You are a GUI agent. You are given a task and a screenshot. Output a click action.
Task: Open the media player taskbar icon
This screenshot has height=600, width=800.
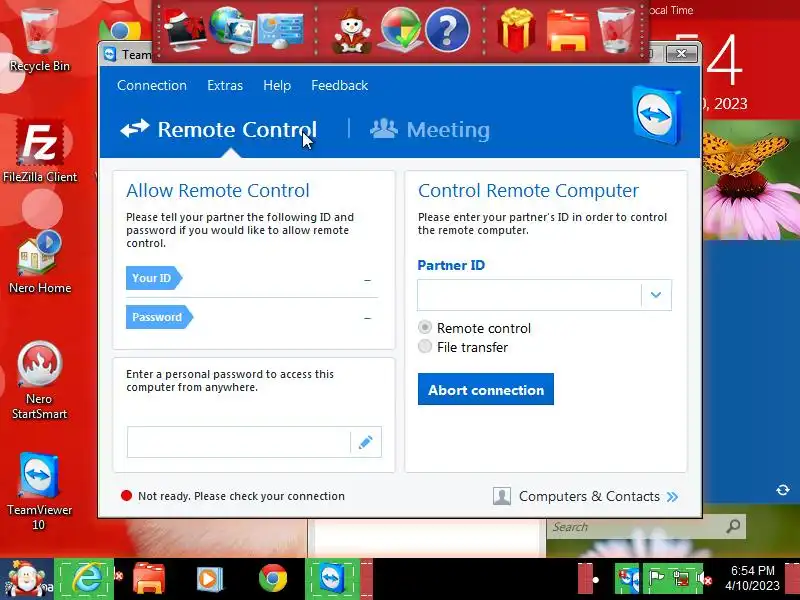pos(209,579)
